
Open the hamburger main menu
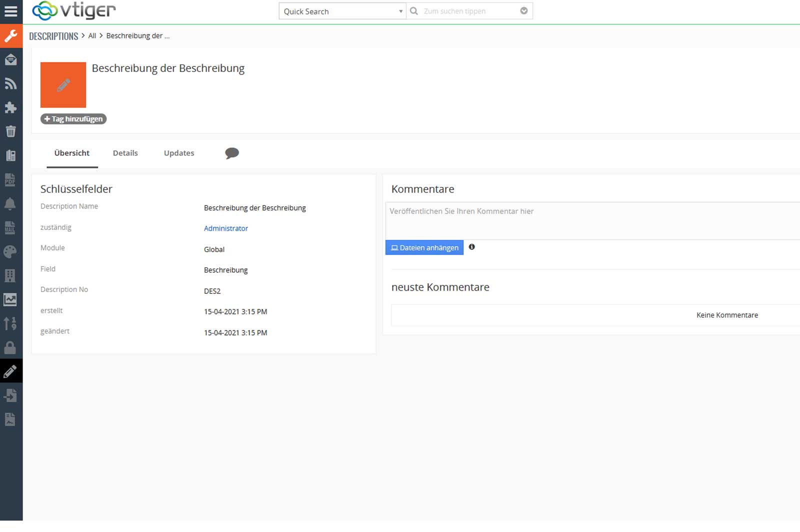coord(11,11)
